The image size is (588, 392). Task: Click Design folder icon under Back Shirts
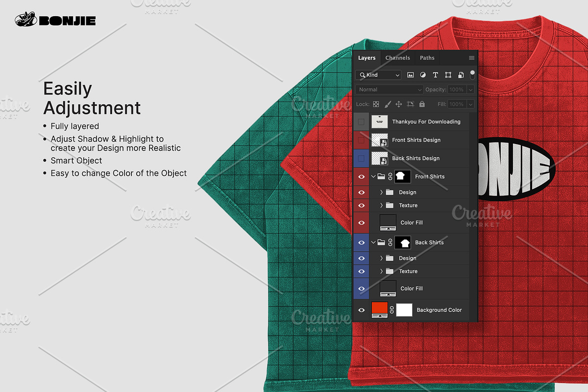(x=390, y=258)
